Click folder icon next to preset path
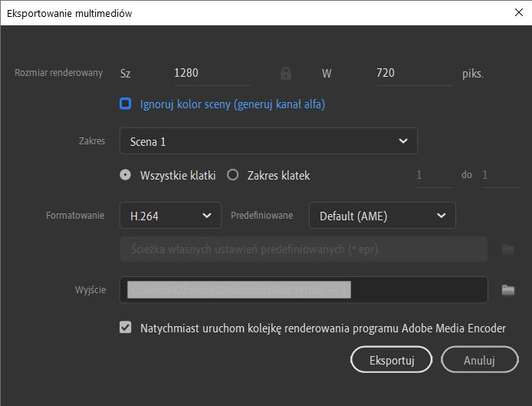 507,249
